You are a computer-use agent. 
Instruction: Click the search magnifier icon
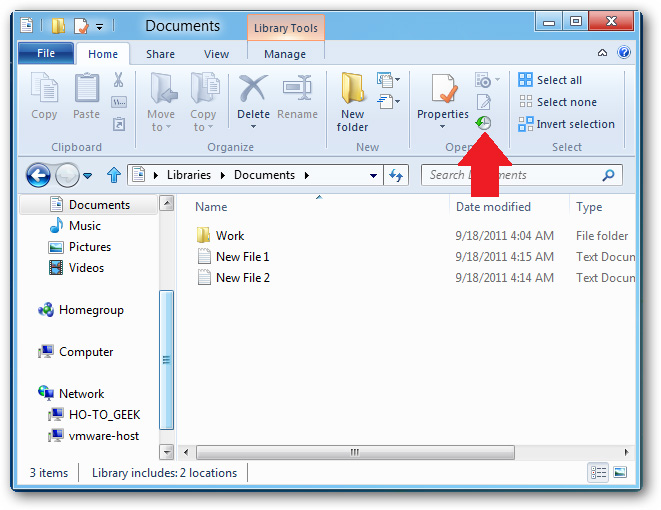point(608,175)
